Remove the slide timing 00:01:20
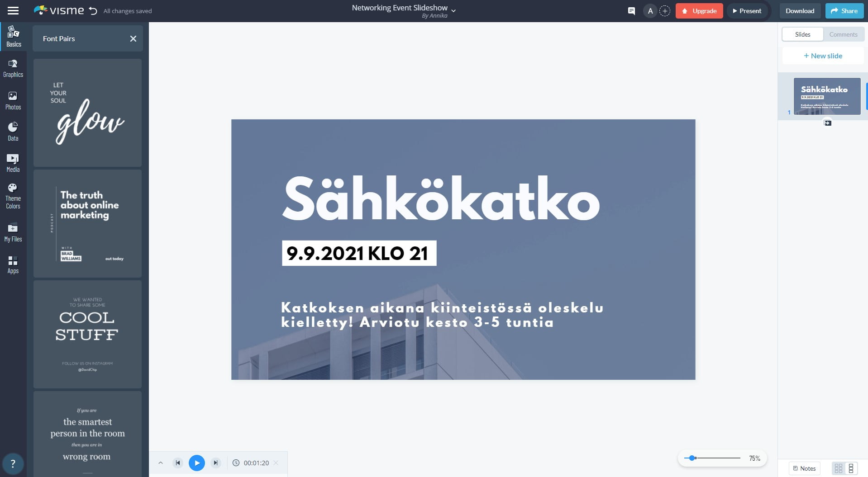 (x=276, y=463)
